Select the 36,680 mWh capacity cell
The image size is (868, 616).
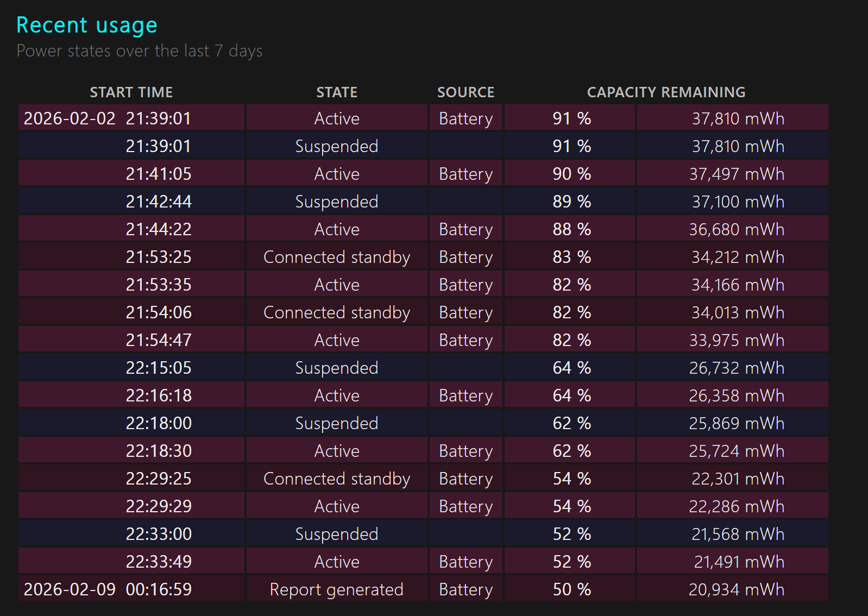(737, 229)
